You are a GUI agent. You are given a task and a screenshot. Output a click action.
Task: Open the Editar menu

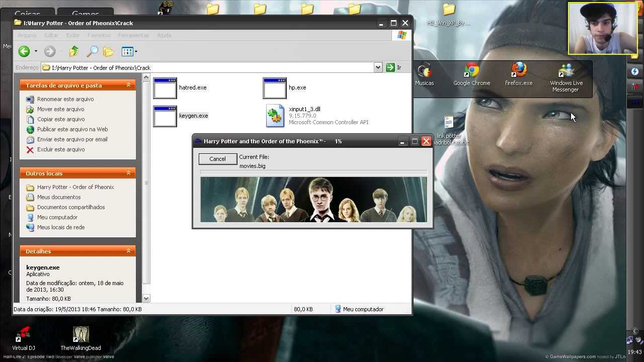pos(51,35)
